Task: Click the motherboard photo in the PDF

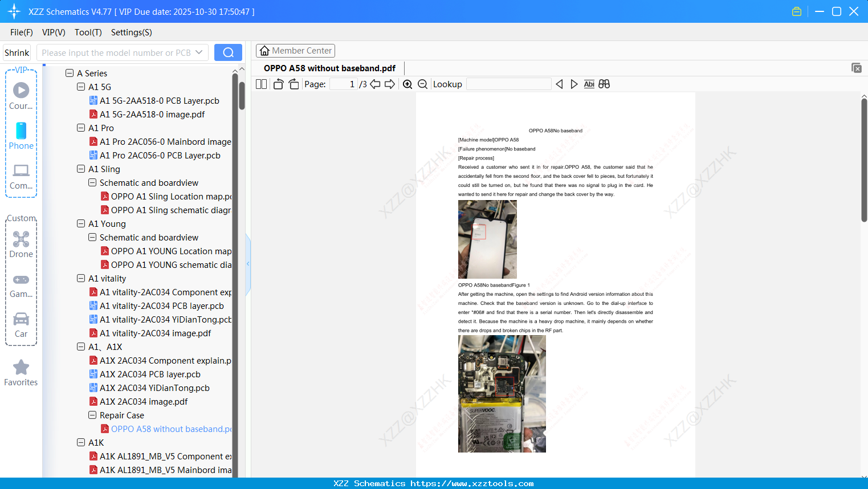Action: click(502, 394)
